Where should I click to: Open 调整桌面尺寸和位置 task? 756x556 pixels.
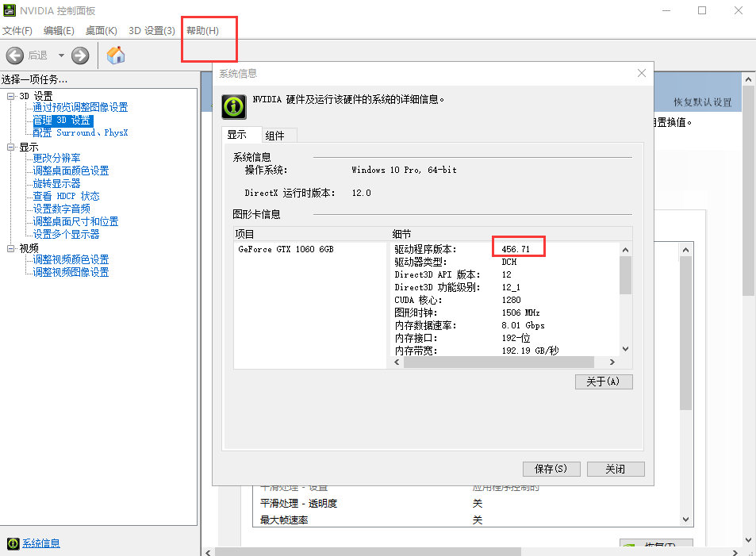point(75,221)
